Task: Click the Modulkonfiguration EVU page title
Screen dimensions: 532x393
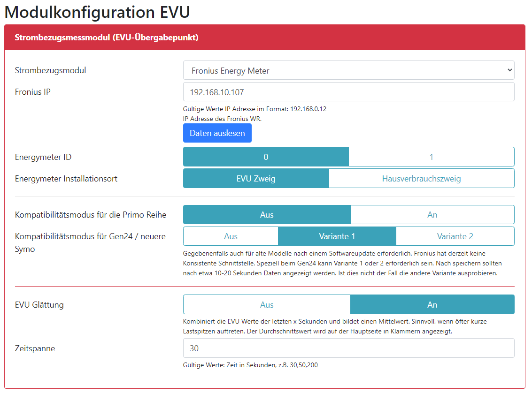Action: (x=97, y=12)
